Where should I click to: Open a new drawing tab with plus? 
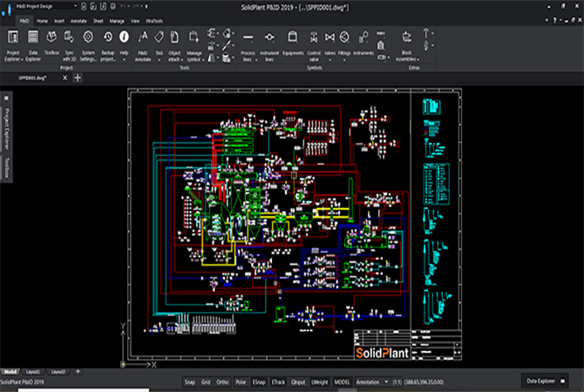tap(78, 78)
